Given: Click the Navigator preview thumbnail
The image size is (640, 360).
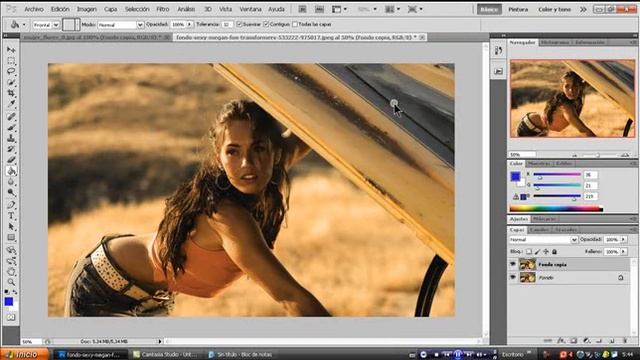Looking at the screenshot, I should 572,98.
